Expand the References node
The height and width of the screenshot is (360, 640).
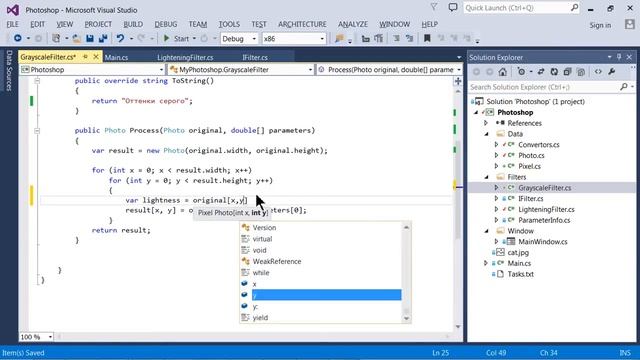(x=486, y=123)
